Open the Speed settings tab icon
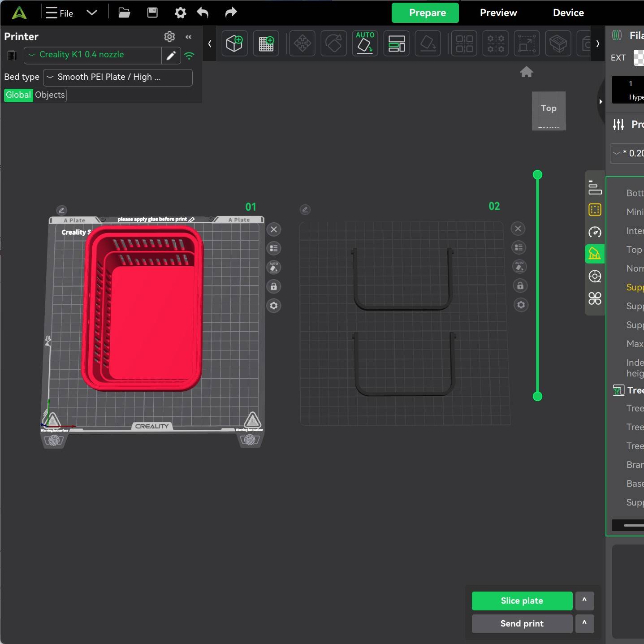644x644 pixels. [595, 232]
